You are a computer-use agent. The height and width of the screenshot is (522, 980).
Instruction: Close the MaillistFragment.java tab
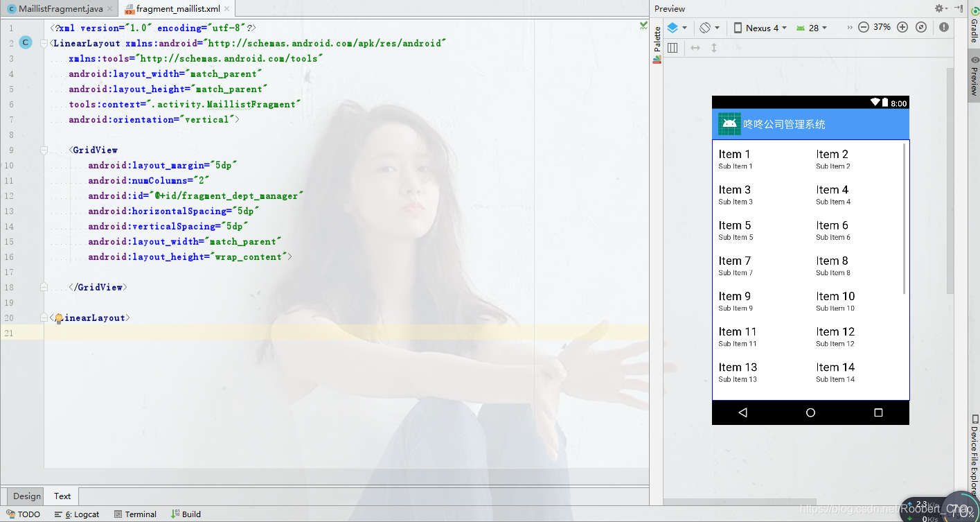point(109,9)
